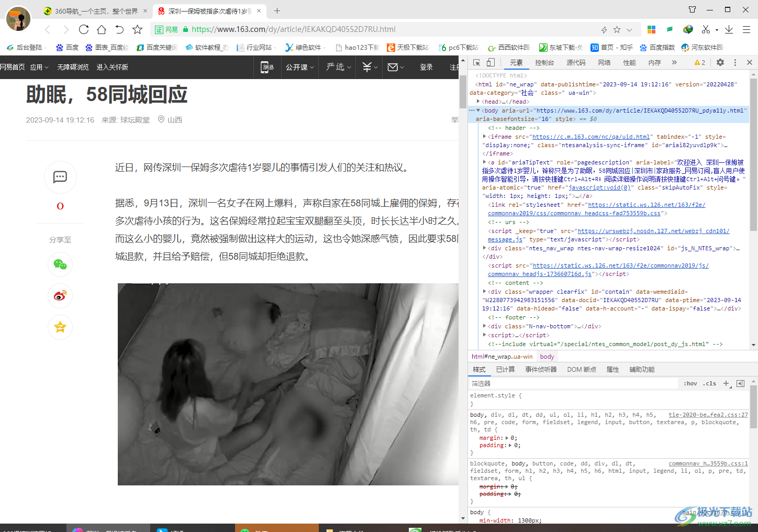Toggle :hov element state panel
This screenshot has width=758, height=532.
[x=690, y=383]
